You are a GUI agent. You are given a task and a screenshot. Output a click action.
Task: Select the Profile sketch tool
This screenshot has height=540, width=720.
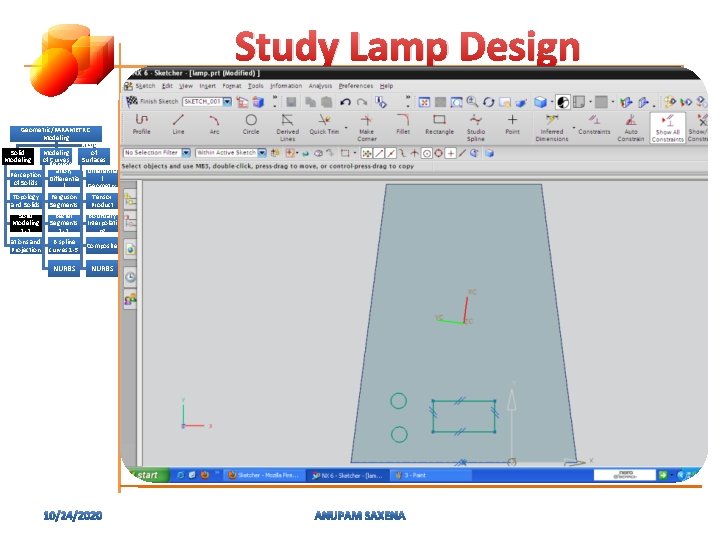click(141, 124)
